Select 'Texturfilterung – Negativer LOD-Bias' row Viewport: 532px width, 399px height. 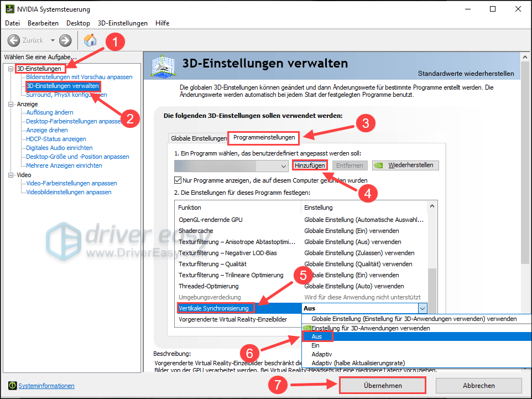[301, 253]
